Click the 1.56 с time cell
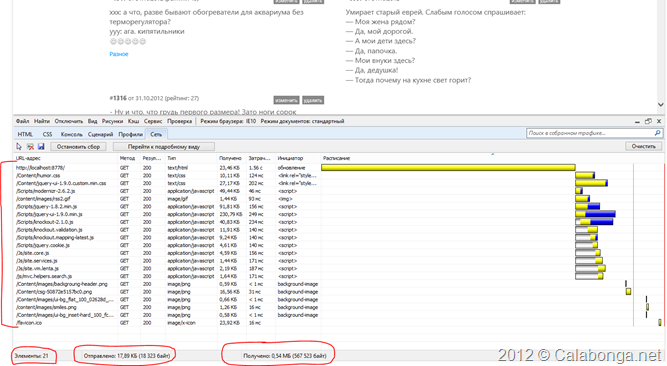Screen dimensions: 667x366 pyautogui.click(x=256, y=168)
